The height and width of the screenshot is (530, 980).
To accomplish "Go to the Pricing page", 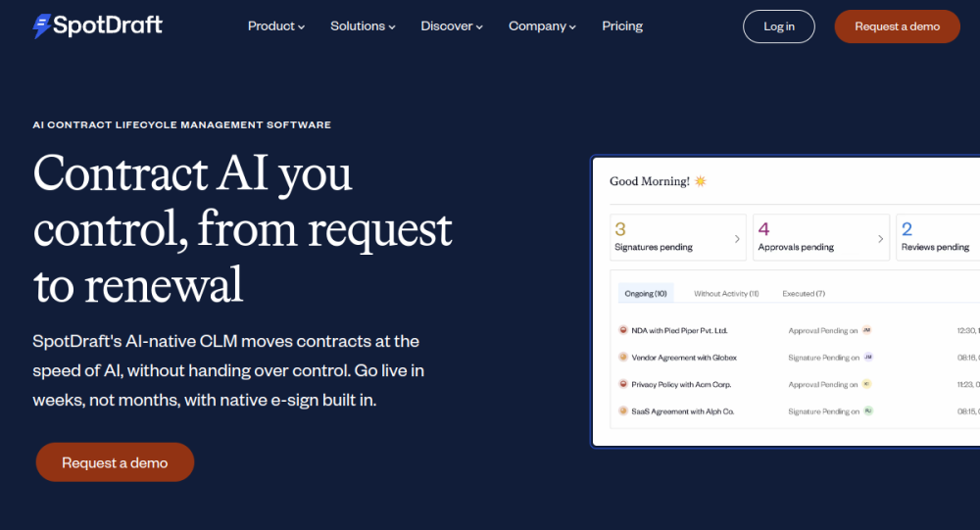I will pos(622,26).
